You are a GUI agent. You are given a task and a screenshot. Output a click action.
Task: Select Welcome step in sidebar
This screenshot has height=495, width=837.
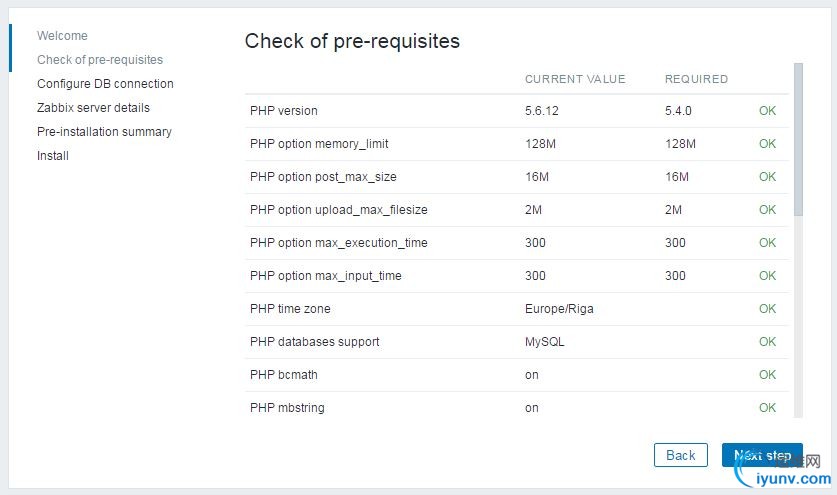[x=62, y=36]
